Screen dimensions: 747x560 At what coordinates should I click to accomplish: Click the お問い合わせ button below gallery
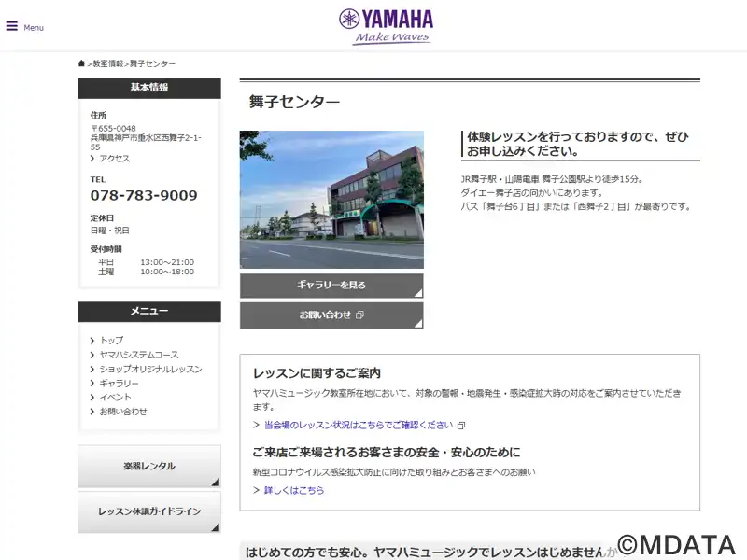(331, 315)
